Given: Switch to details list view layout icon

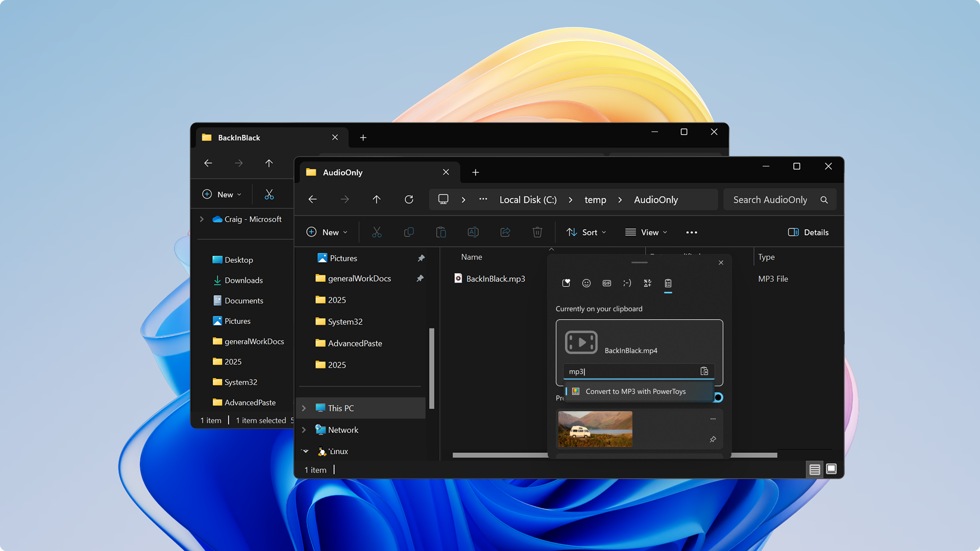Looking at the screenshot, I should [815, 469].
